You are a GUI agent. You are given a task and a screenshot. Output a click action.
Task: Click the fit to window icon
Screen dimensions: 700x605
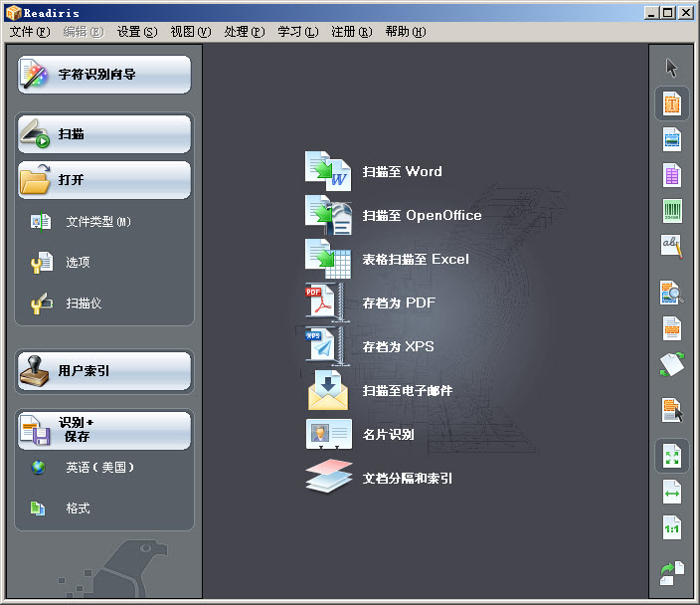click(671, 456)
